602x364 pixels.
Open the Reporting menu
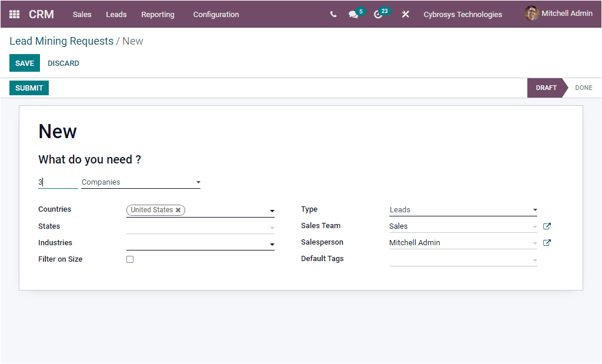(158, 14)
